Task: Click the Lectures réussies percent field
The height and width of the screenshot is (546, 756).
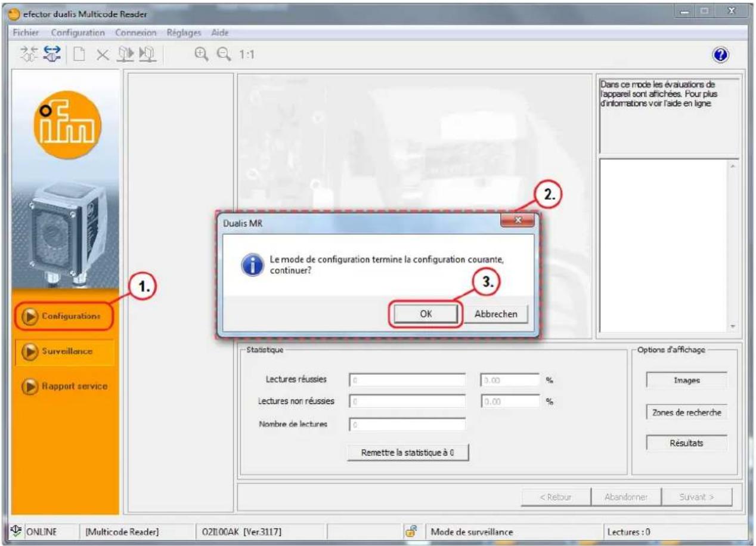Action: point(510,380)
